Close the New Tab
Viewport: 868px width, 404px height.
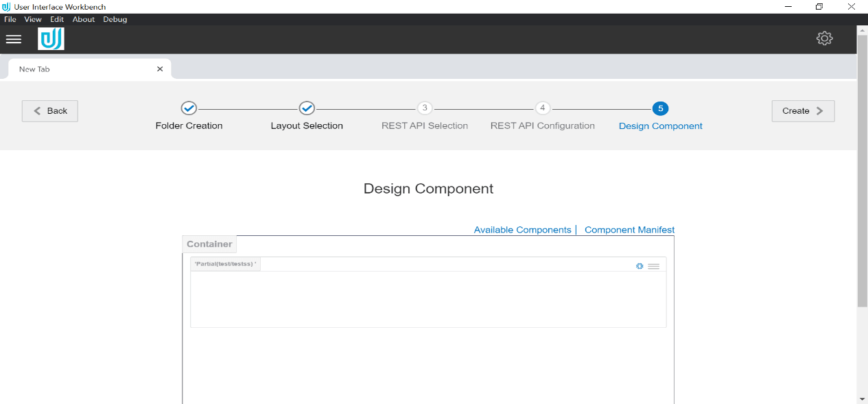tap(160, 69)
